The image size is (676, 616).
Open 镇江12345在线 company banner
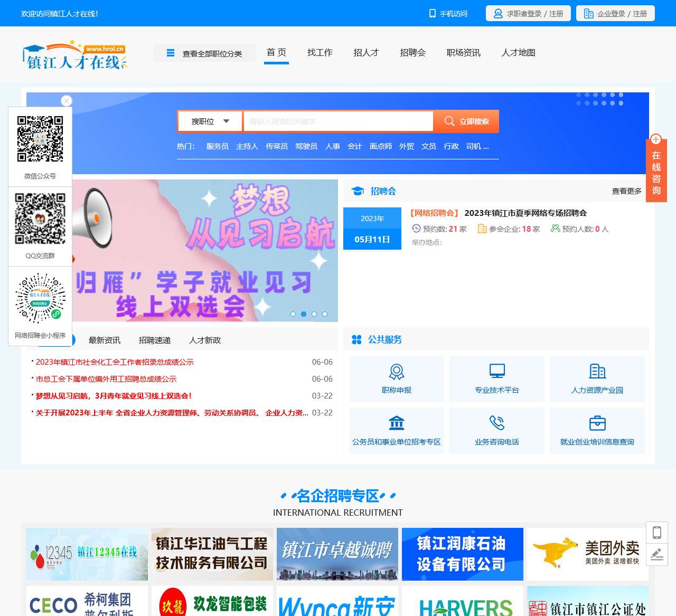pyautogui.click(x=87, y=554)
